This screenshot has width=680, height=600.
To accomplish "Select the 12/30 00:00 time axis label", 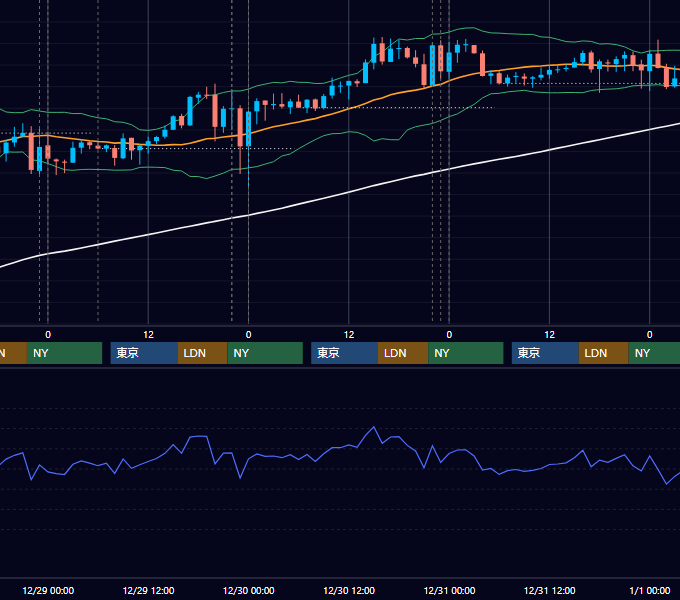I will click(248, 590).
